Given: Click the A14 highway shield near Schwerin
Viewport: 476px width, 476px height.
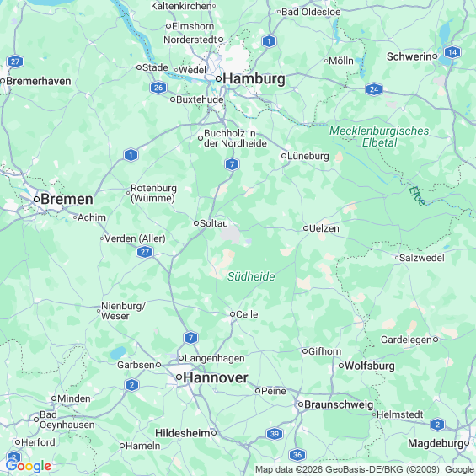Looking at the screenshot, I should (452, 52).
